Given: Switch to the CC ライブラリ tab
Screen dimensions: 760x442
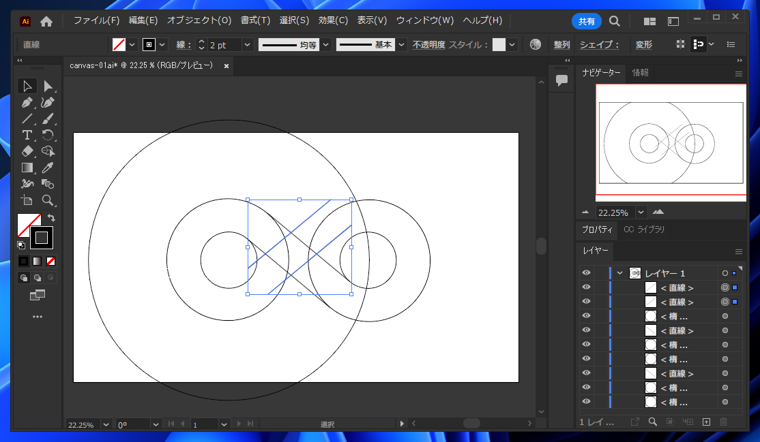Looking at the screenshot, I should [644, 229].
